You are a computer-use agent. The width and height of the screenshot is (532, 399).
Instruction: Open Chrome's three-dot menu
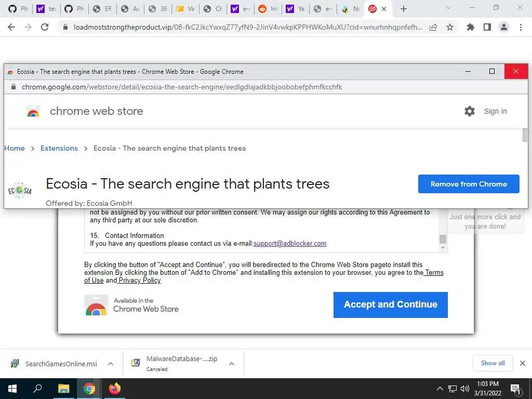(521, 27)
